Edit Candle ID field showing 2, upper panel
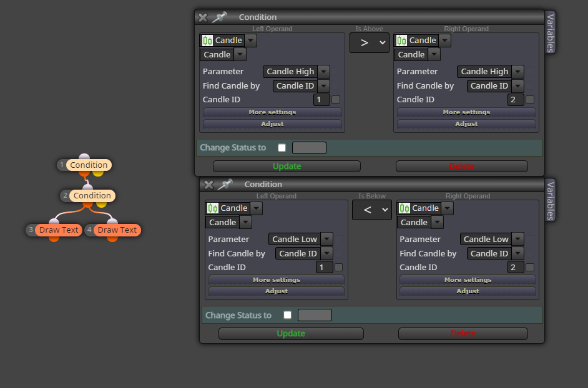 point(516,100)
